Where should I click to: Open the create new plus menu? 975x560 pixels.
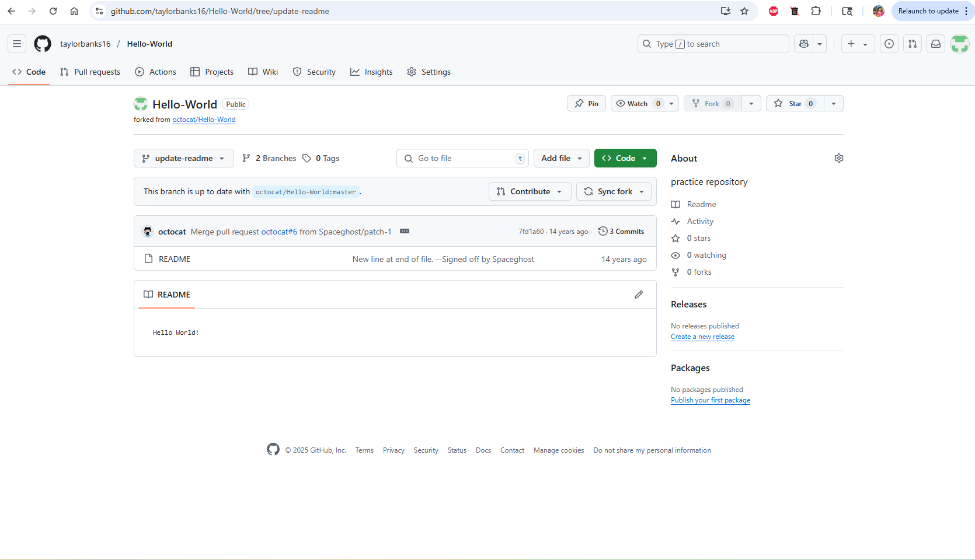point(858,44)
